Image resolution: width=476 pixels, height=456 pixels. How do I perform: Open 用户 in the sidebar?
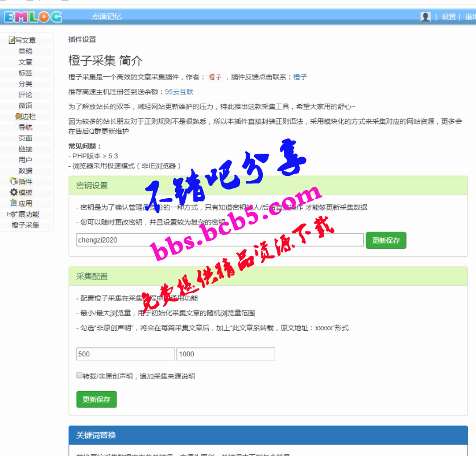26,160
